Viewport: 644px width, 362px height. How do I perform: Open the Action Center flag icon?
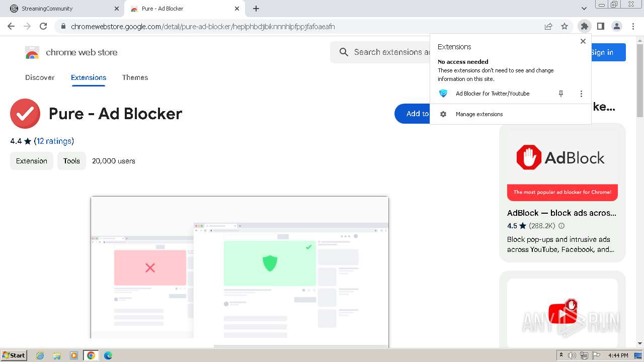(596, 355)
